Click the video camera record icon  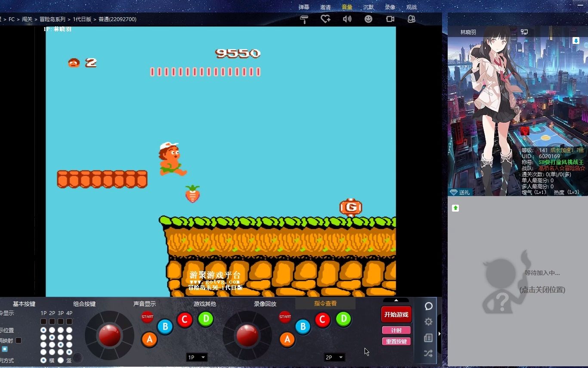click(390, 19)
